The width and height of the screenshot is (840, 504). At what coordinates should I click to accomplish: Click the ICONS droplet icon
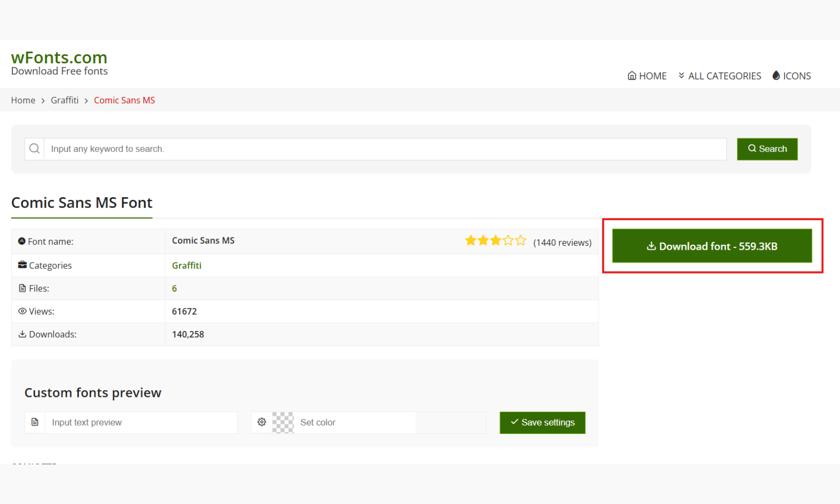point(776,75)
